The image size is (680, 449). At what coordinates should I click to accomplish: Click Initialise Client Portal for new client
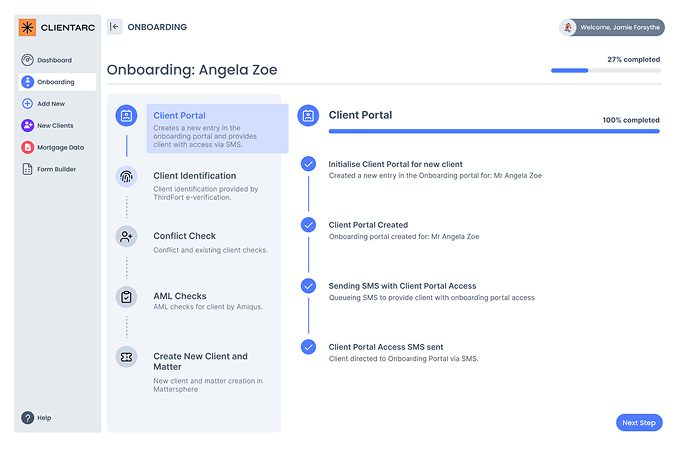(x=395, y=164)
